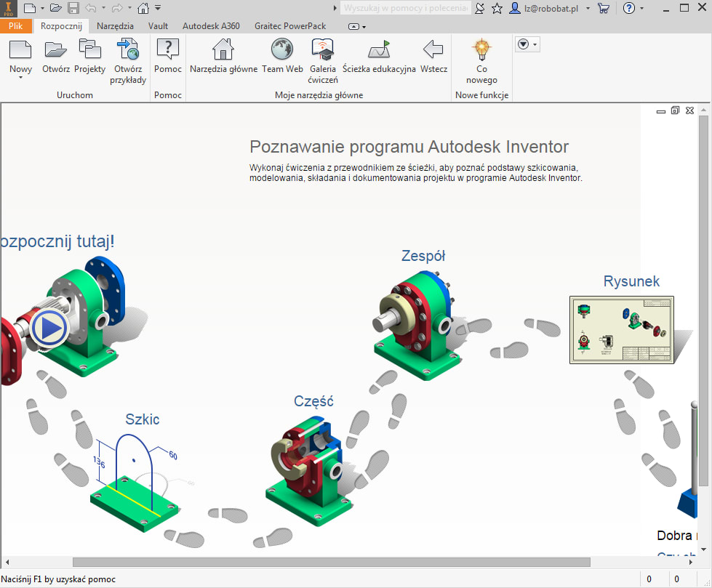
Task: Click the "Poznawanie programu Autodesk Inventor" heading
Action: (x=409, y=147)
